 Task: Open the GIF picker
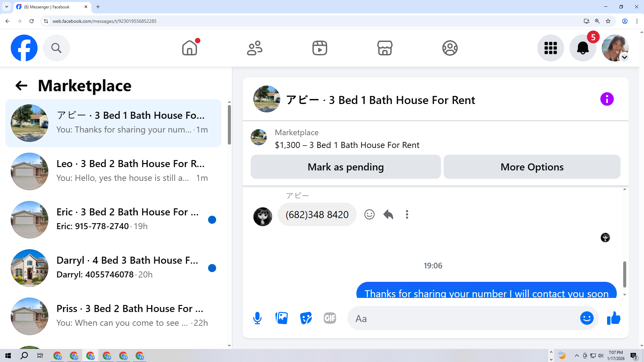pyautogui.click(x=330, y=318)
